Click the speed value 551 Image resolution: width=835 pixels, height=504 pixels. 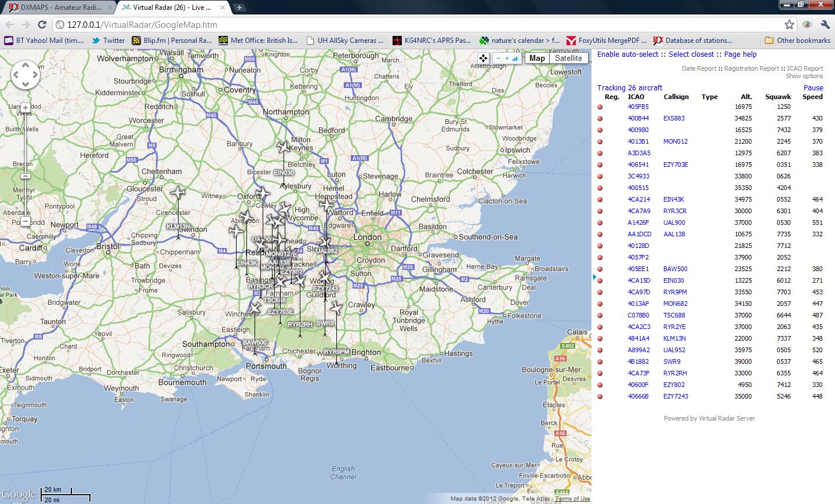click(x=817, y=222)
